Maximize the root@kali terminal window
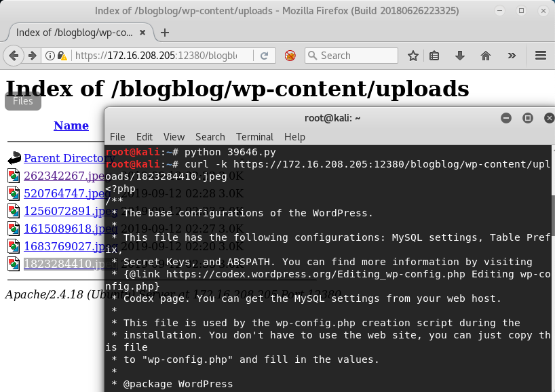 528,118
